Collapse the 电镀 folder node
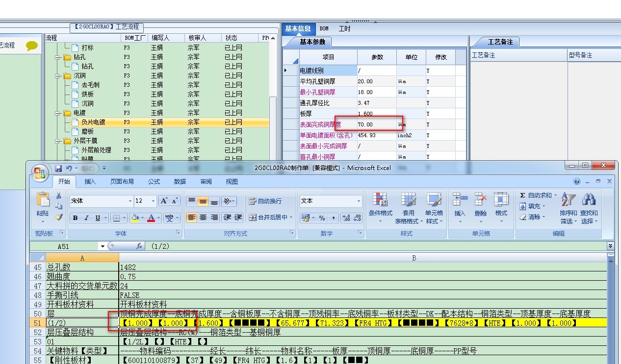The image size is (621, 364). [58, 113]
